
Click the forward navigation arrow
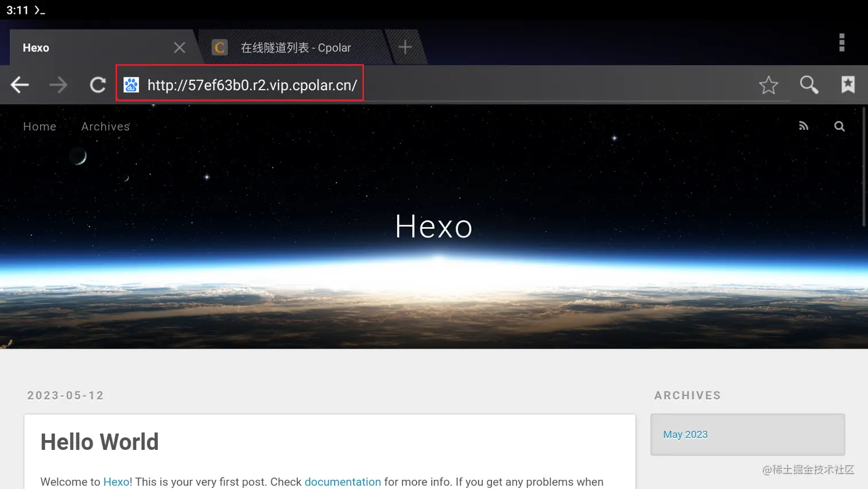(x=58, y=85)
